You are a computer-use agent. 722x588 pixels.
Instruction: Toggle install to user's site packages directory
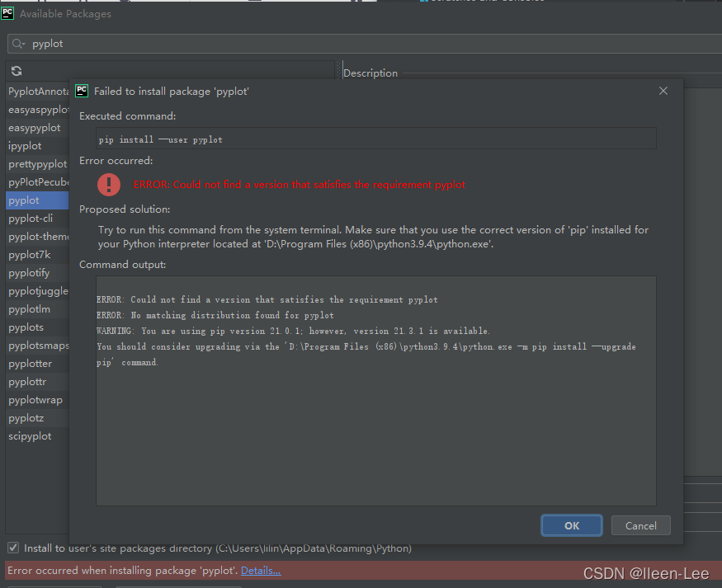12,548
